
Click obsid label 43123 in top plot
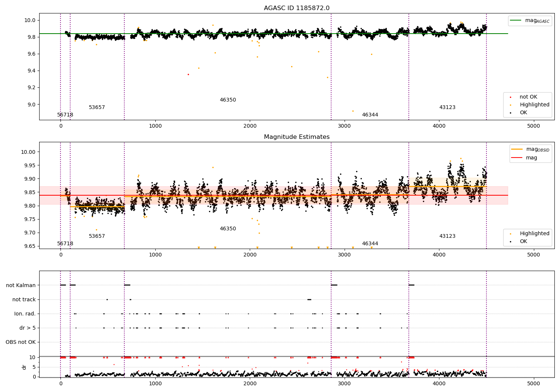(447, 108)
